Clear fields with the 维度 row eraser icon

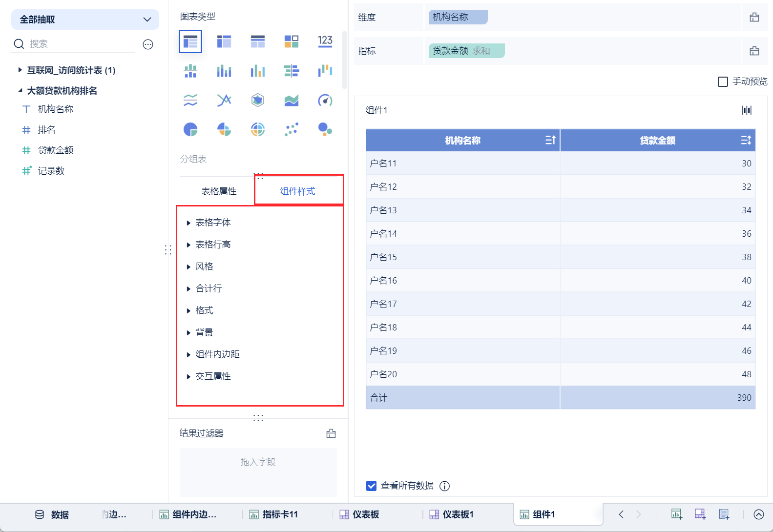coord(754,17)
